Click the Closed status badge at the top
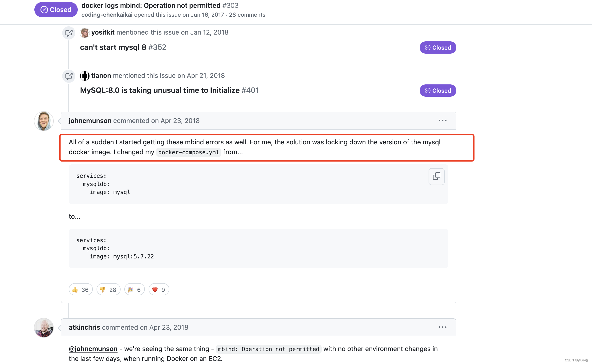The height and width of the screenshot is (364, 592). click(x=56, y=10)
